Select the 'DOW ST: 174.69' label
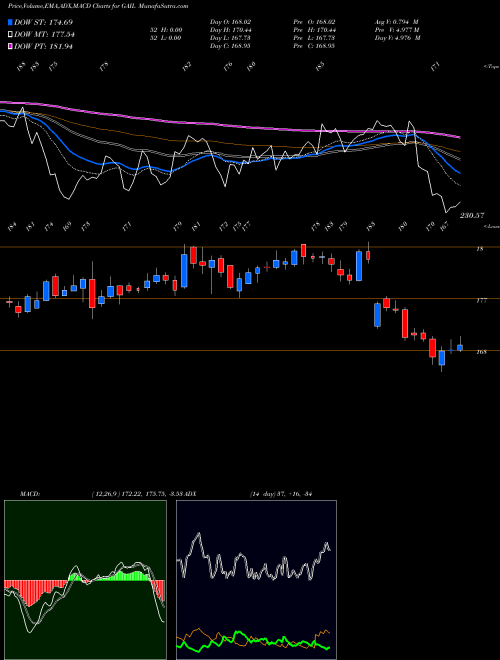500x660 pixels. tap(43, 22)
